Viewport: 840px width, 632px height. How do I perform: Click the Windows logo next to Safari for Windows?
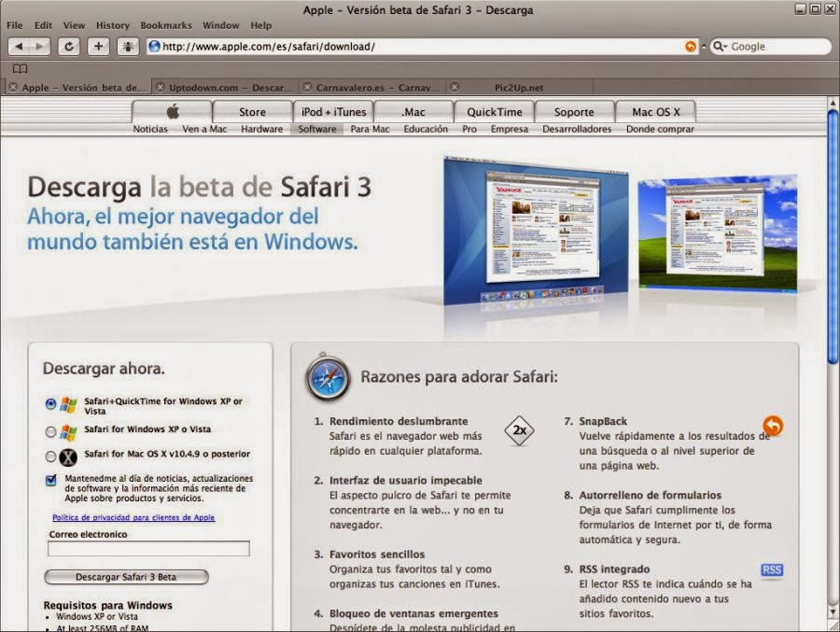coord(68,432)
